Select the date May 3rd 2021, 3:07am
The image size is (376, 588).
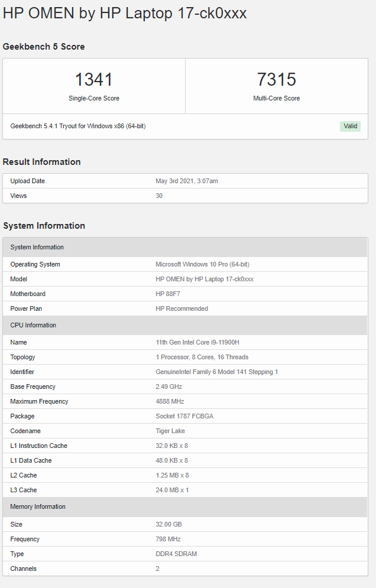click(187, 181)
